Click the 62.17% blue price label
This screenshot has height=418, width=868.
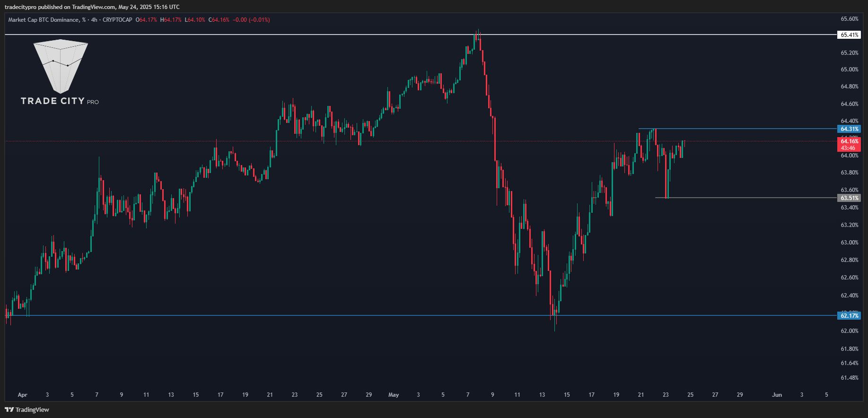coord(849,315)
